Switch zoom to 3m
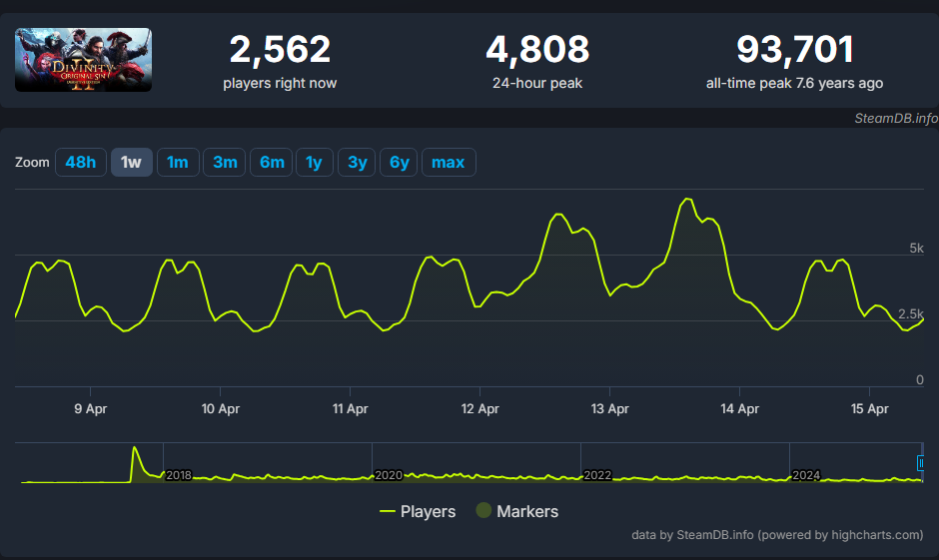The image size is (939, 560). 225,162
